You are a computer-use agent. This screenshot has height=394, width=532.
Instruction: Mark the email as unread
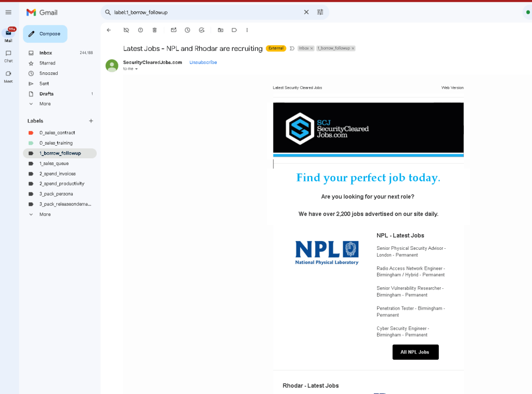pos(174,30)
